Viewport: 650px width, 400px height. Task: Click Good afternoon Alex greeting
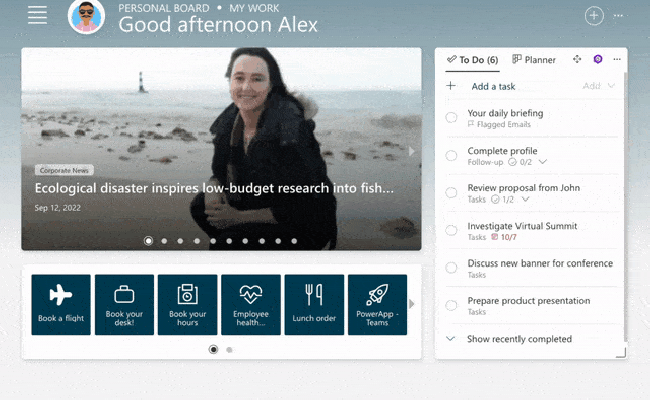(218, 24)
